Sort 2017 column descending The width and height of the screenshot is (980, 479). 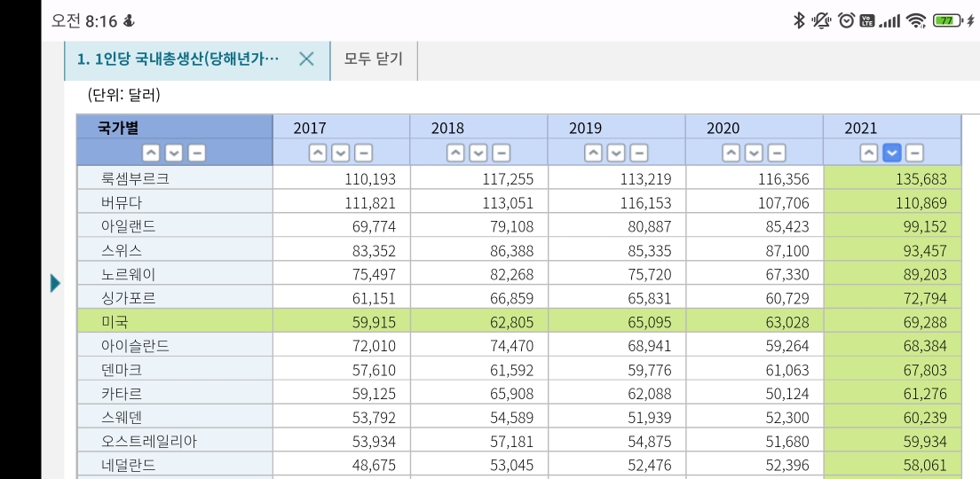(x=341, y=153)
